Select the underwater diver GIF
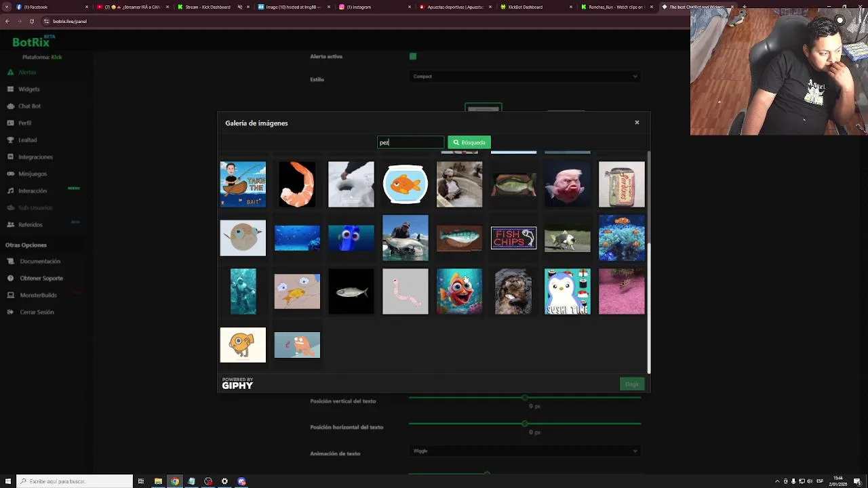The image size is (868, 488). click(243, 291)
